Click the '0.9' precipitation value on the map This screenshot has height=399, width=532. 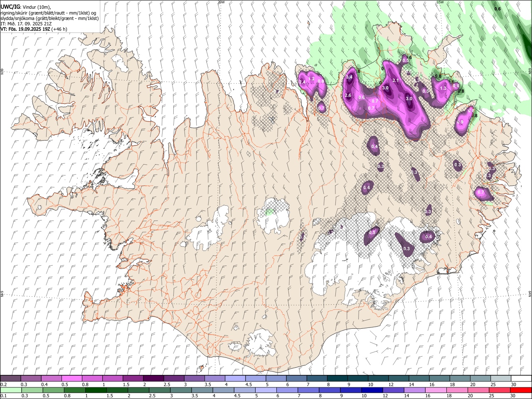click(x=460, y=122)
